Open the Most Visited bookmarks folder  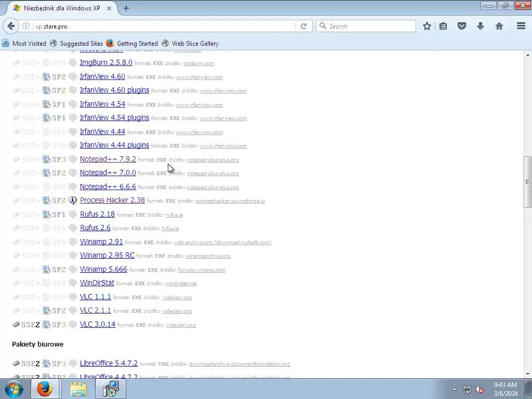point(24,44)
